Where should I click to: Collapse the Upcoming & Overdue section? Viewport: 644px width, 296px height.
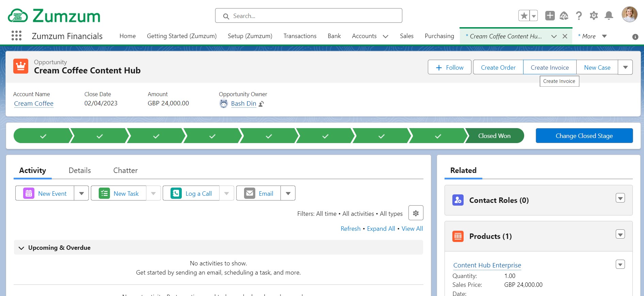[x=21, y=248]
